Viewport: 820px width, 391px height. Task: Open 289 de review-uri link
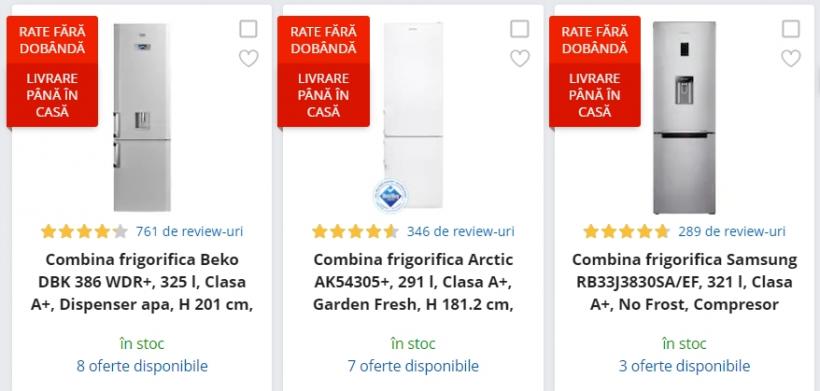(x=732, y=231)
